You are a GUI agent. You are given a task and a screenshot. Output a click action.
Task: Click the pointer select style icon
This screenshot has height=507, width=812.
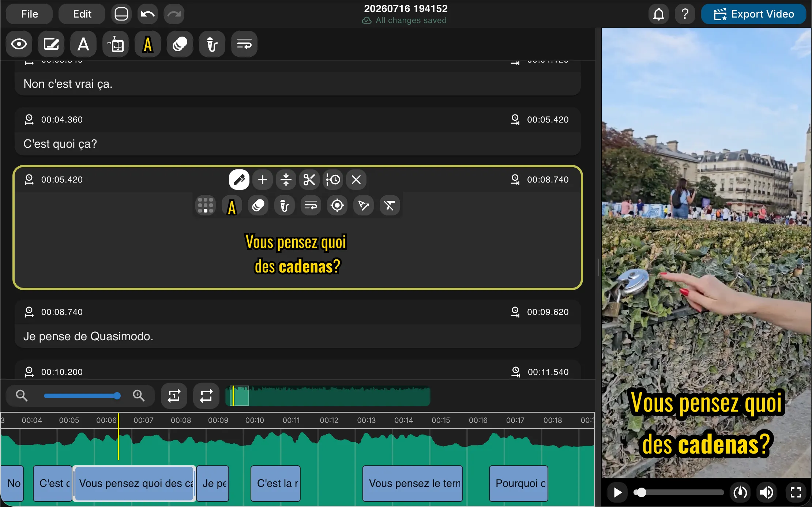coord(364,206)
